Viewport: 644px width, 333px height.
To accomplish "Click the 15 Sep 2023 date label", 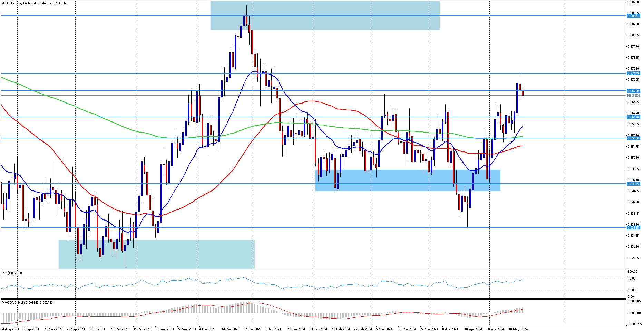I will [x=54, y=329].
